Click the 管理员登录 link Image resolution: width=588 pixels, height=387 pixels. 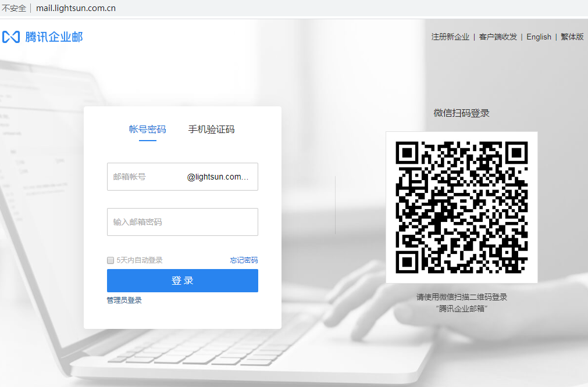click(x=124, y=300)
